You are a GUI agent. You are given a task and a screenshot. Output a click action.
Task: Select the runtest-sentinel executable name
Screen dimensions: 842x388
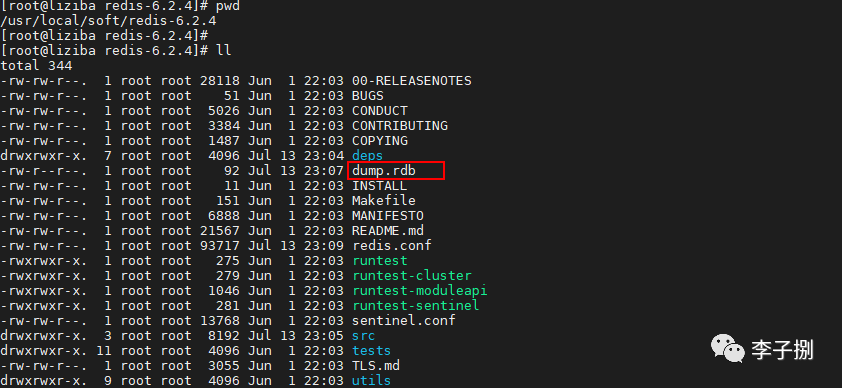tap(416, 306)
